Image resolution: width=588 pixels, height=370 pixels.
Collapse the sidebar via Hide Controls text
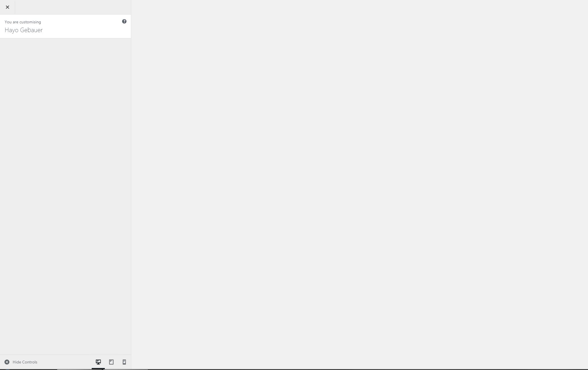[x=25, y=362]
